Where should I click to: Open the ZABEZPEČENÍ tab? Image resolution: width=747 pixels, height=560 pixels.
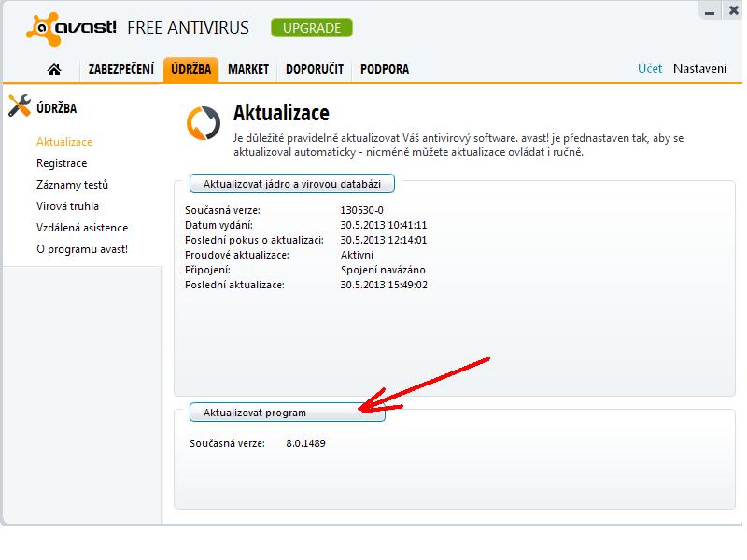[121, 69]
